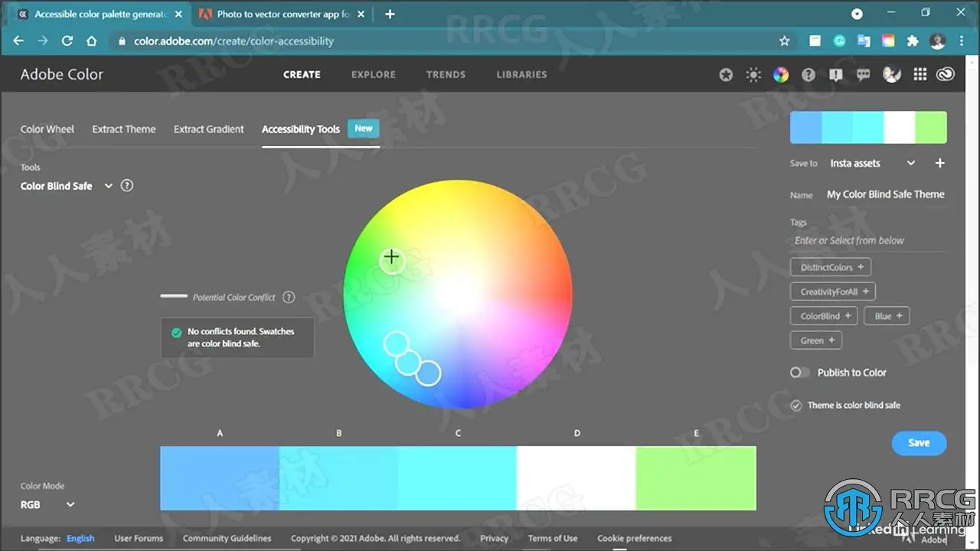Select swatch E green color bar
The width and height of the screenshot is (980, 551).
point(696,478)
